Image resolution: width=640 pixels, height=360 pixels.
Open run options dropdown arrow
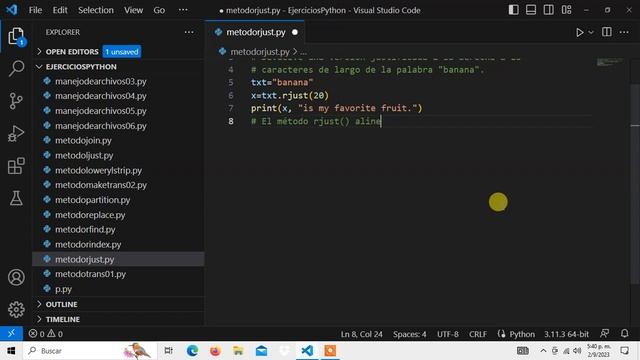(x=591, y=32)
